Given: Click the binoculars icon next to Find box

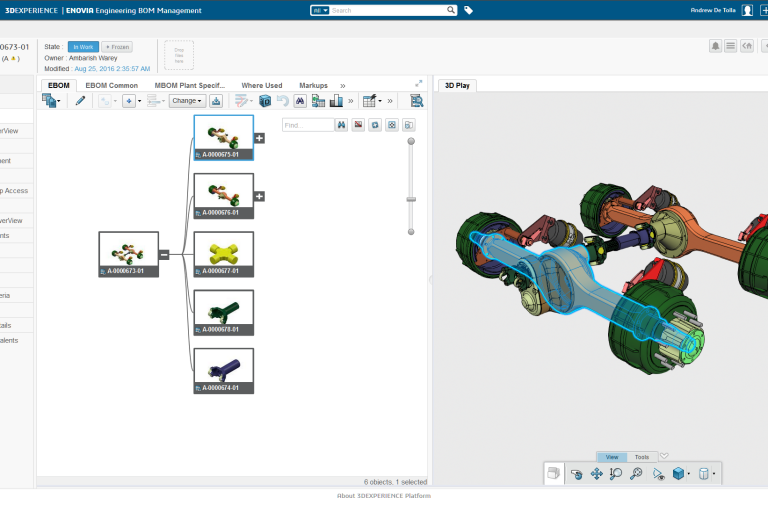Looking at the screenshot, I should pyautogui.click(x=342, y=125).
